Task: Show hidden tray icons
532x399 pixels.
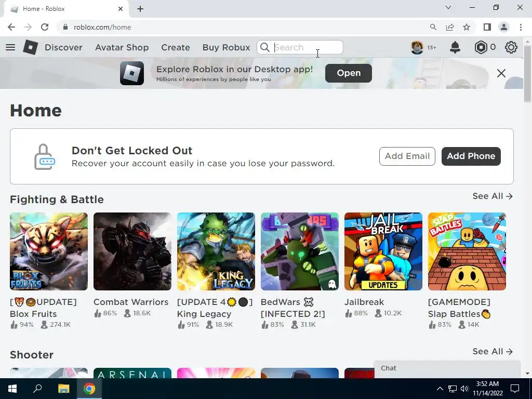Action: [440, 389]
